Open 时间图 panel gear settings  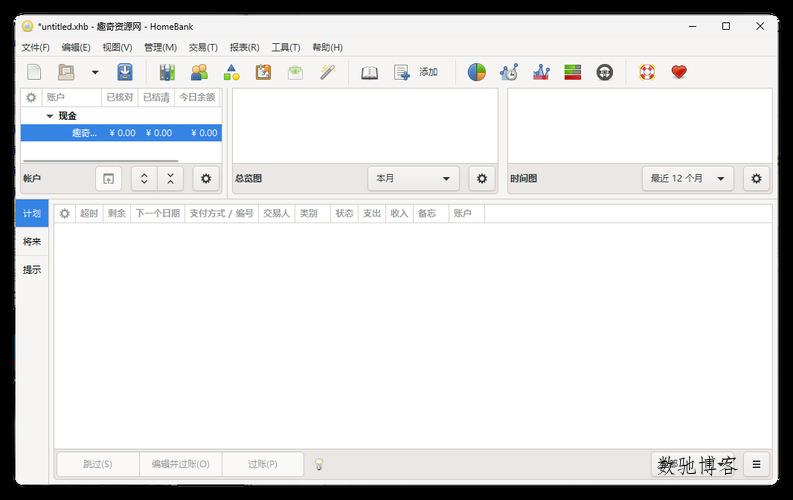tap(756, 178)
